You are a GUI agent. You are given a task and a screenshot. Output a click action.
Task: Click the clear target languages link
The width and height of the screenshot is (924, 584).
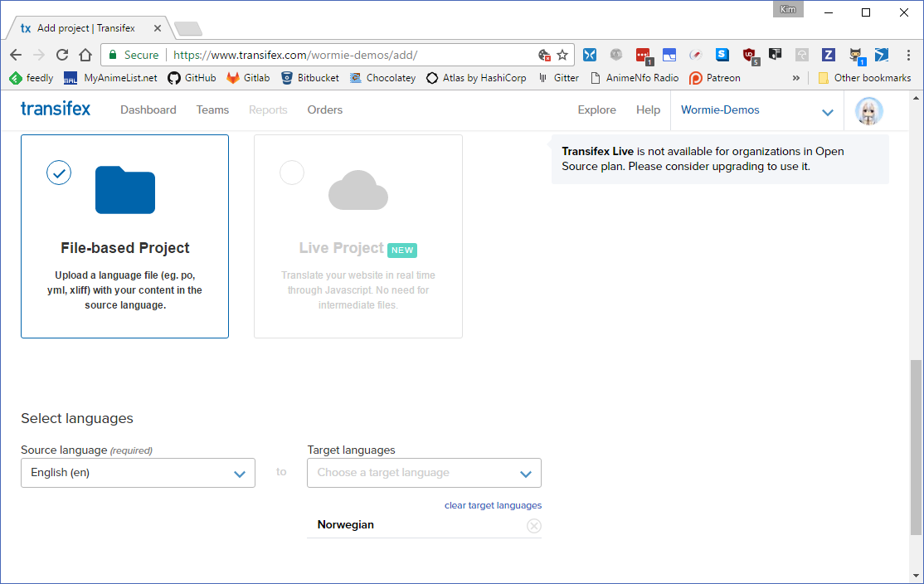click(493, 505)
